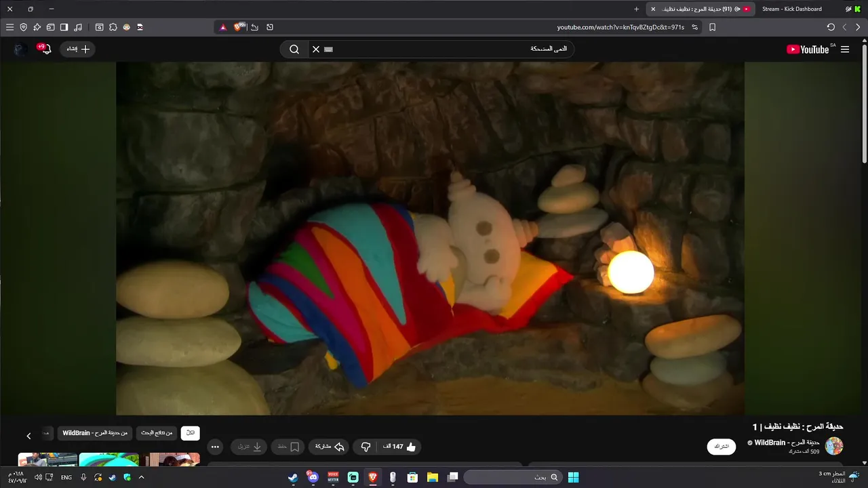Click the round face extension icon

(x=126, y=27)
